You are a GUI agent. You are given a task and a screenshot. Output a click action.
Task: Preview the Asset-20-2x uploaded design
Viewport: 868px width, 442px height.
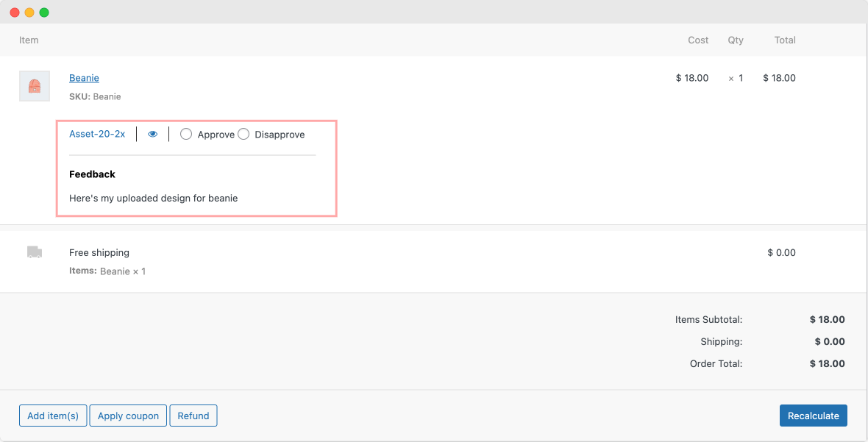152,134
